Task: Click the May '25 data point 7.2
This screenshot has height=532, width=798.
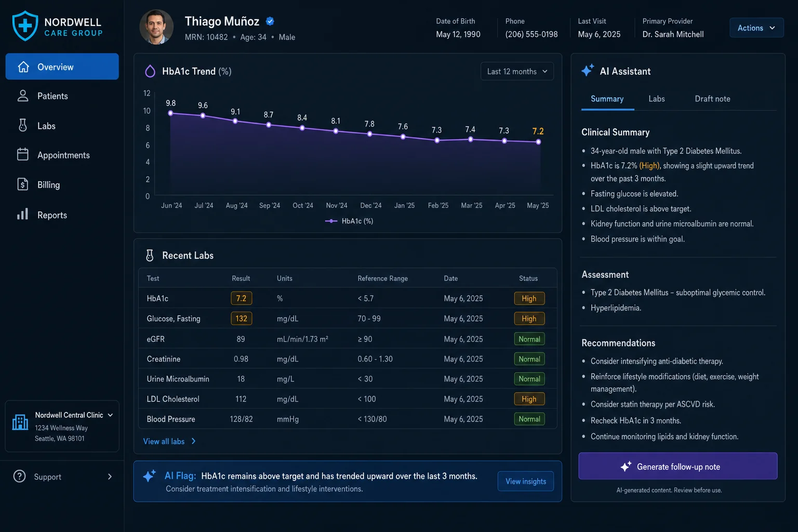Action: coord(538,142)
